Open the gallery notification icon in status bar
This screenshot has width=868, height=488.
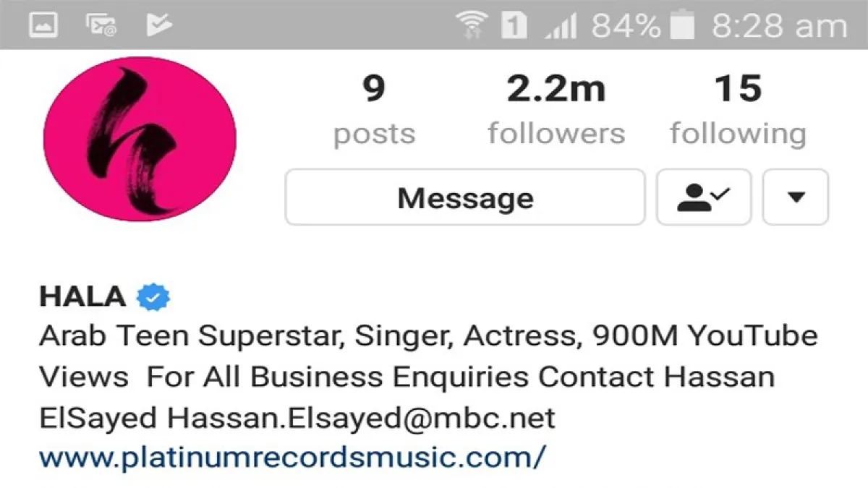pyautogui.click(x=43, y=25)
